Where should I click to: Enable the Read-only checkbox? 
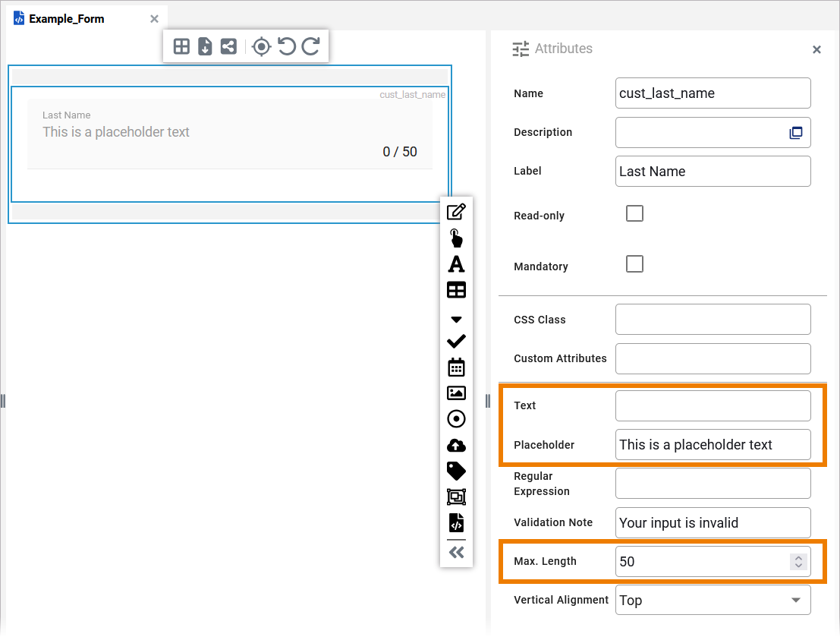point(634,213)
